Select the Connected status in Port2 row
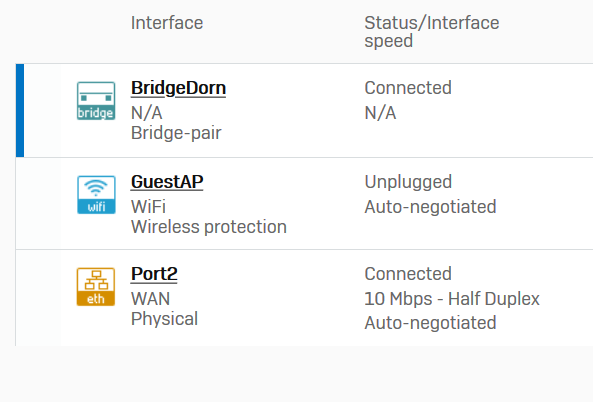The image size is (593, 402). [408, 274]
